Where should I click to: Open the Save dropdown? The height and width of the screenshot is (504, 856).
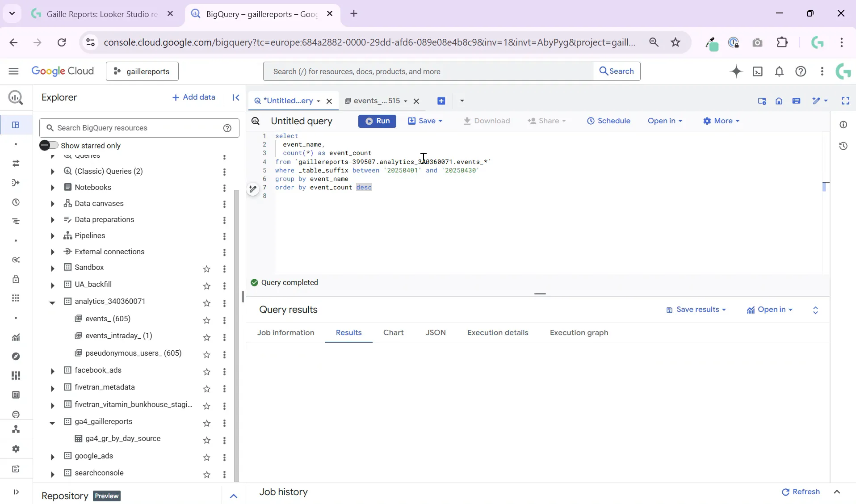(x=425, y=121)
